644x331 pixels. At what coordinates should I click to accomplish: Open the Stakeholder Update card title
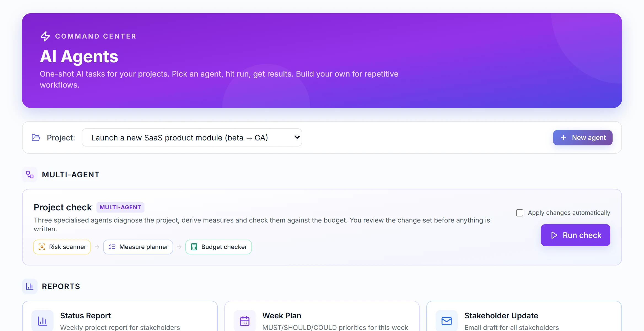[x=501, y=316]
